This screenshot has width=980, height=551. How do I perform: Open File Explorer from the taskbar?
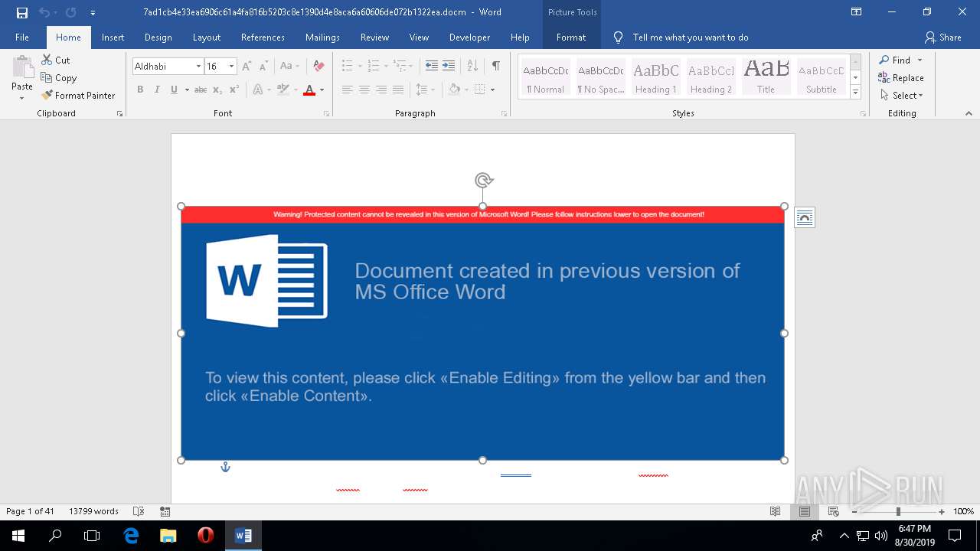168,536
